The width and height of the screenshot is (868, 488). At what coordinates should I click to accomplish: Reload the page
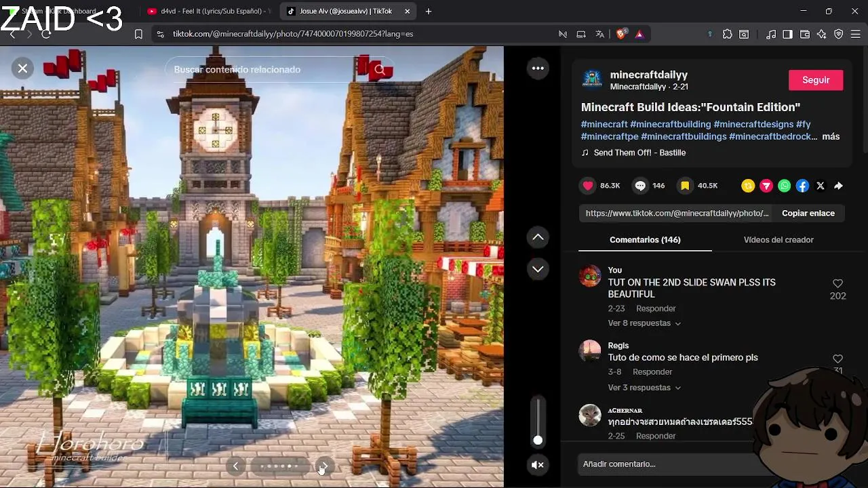(46, 34)
